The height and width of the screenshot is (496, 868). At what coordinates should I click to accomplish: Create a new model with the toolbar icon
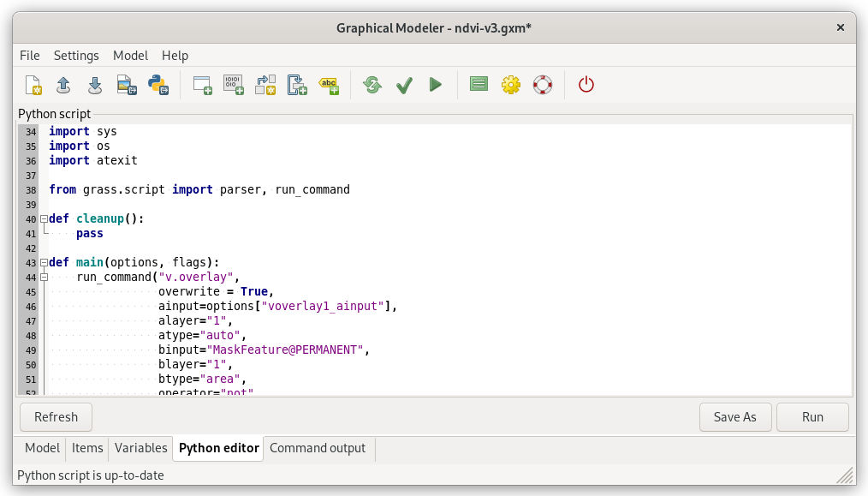pyautogui.click(x=33, y=85)
